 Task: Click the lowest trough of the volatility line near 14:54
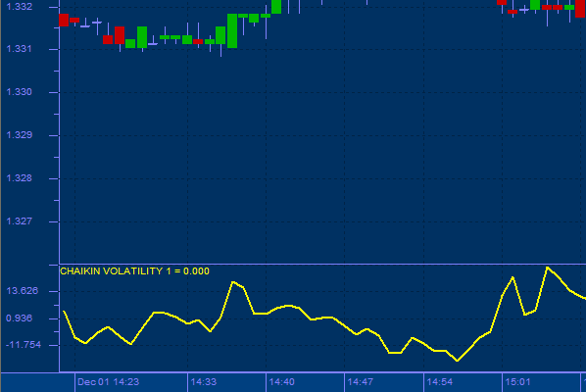pos(458,361)
